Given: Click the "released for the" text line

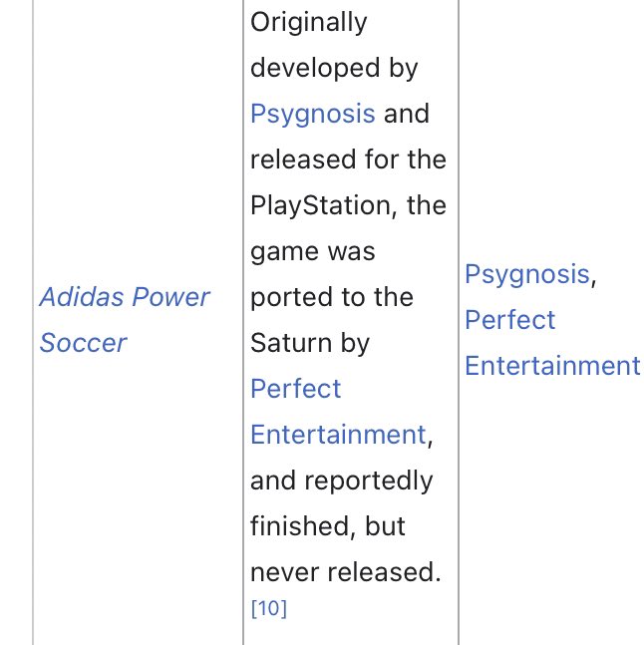Looking at the screenshot, I should click(x=348, y=160).
